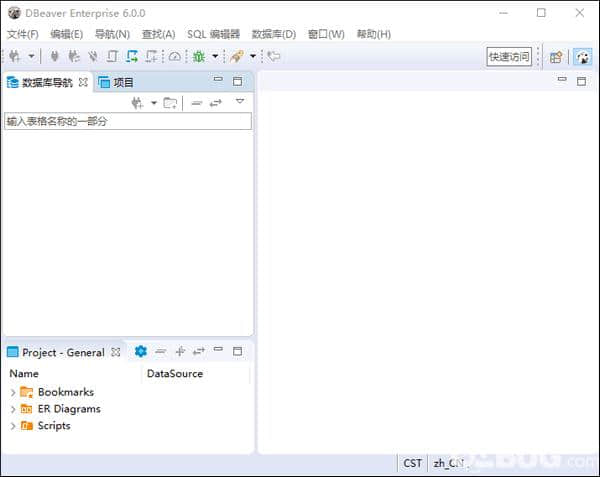Click the new folder icon in navigator toolbar
This screenshot has height=477, width=600.
point(170,103)
